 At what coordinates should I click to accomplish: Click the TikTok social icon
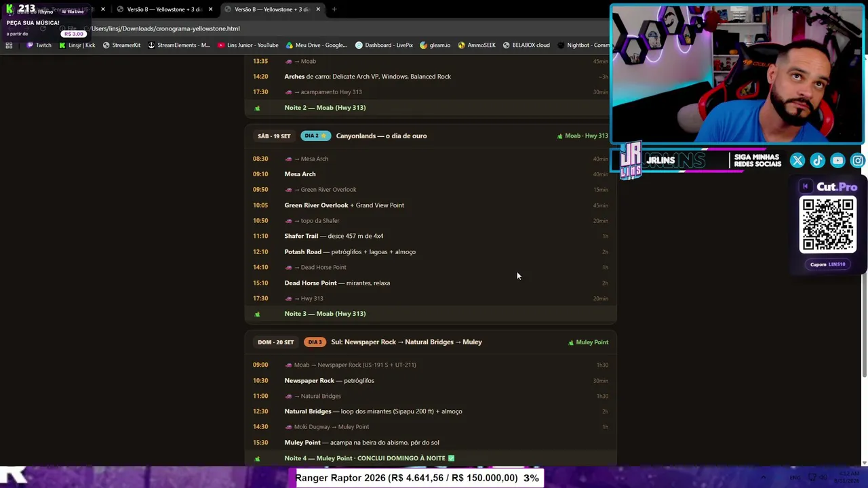point(818,161)
